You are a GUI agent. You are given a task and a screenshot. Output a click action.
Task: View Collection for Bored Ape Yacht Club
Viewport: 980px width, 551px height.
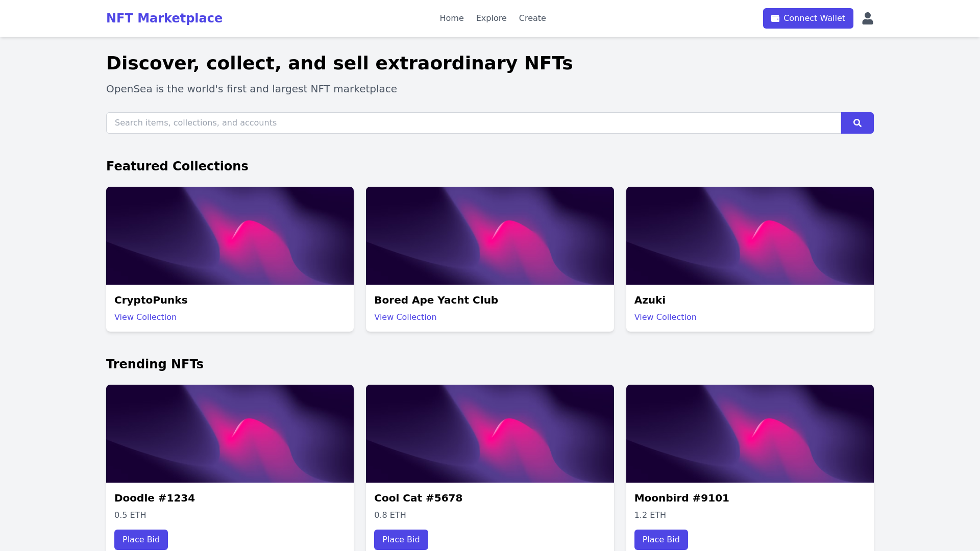point(405,317)
